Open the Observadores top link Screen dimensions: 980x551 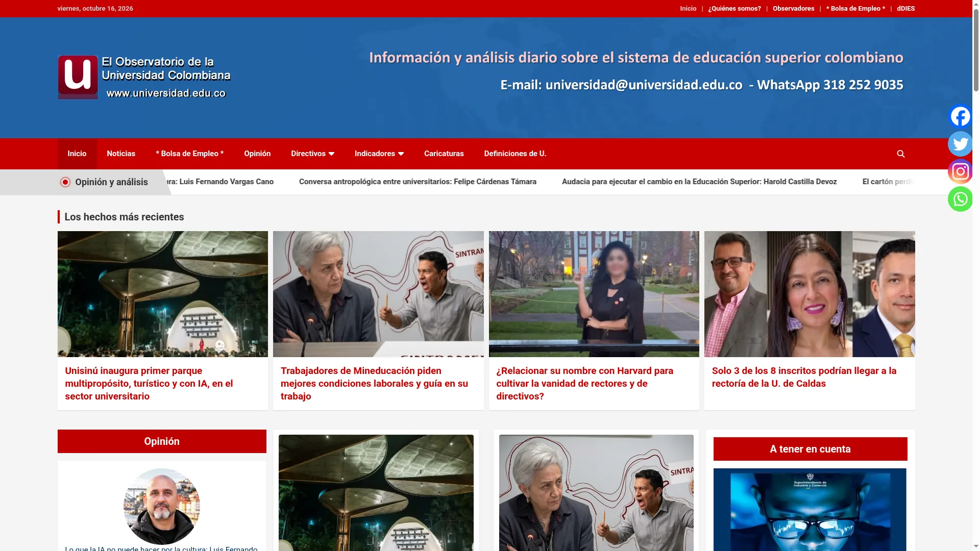793,9
